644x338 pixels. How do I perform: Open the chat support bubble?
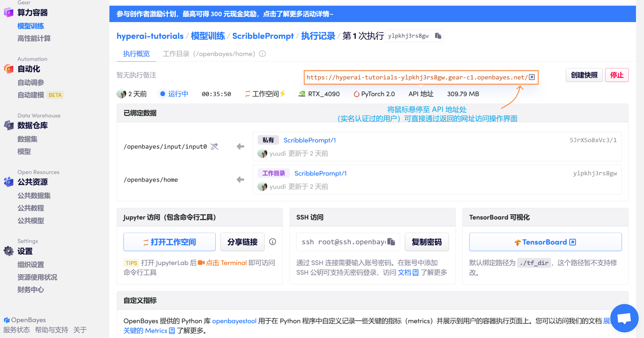(624, 318)
